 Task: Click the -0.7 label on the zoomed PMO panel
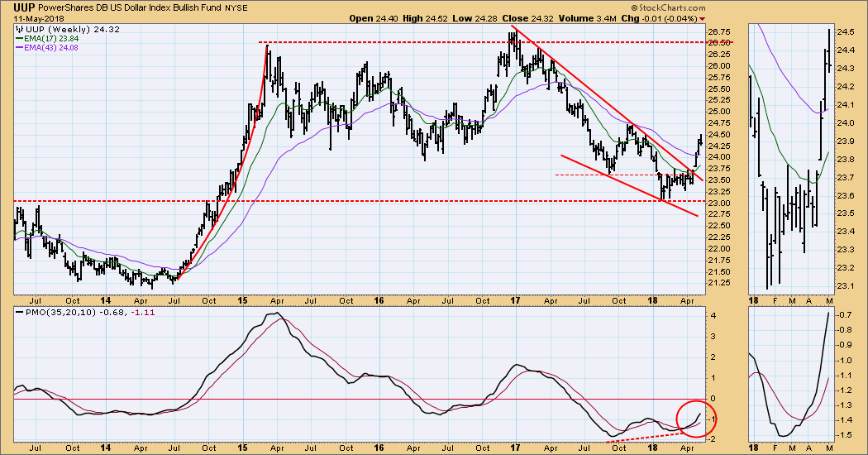tap(846, 315)
